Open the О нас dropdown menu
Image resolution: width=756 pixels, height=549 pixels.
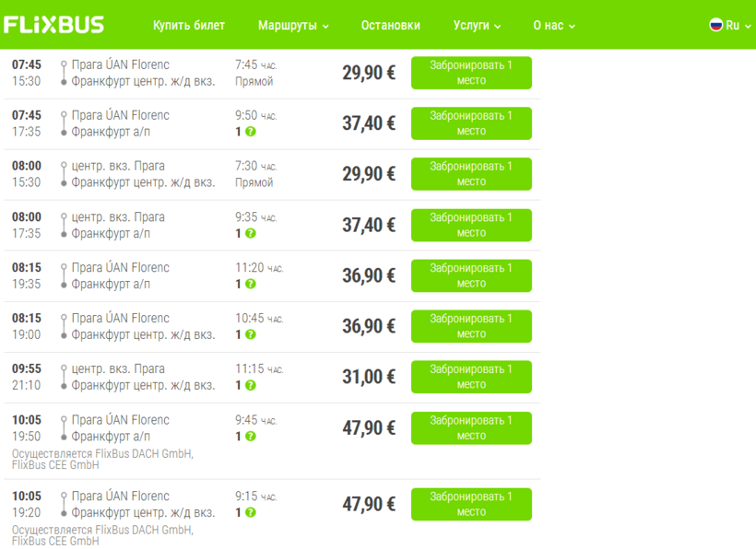click(x=554, y=26)
